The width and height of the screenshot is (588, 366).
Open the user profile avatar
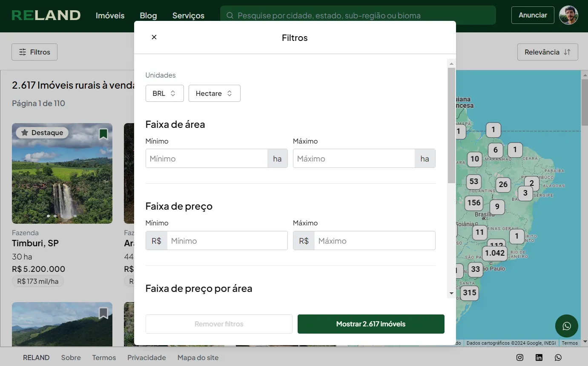pyautogui.click(x=568, y=15)
